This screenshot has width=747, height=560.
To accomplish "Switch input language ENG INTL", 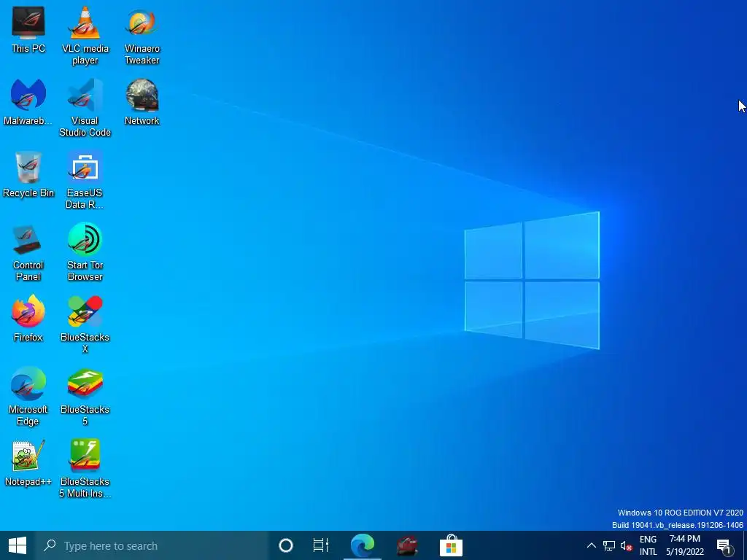I will (648, 545).
